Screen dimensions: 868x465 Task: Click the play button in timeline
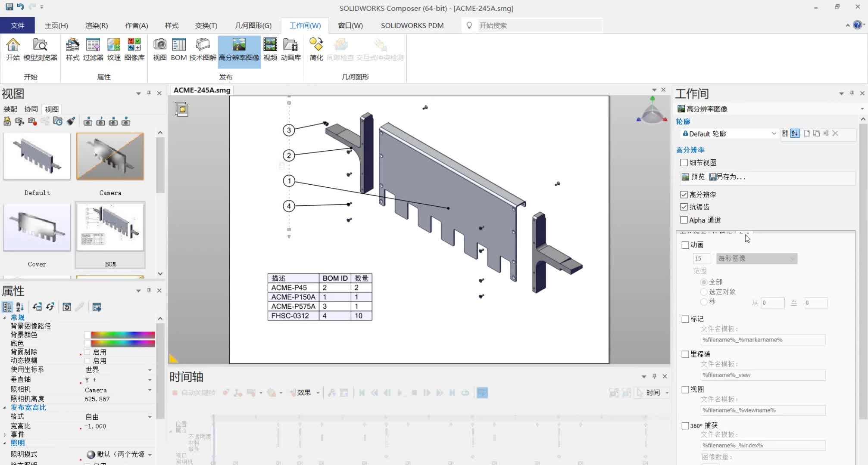pos(400,393)
